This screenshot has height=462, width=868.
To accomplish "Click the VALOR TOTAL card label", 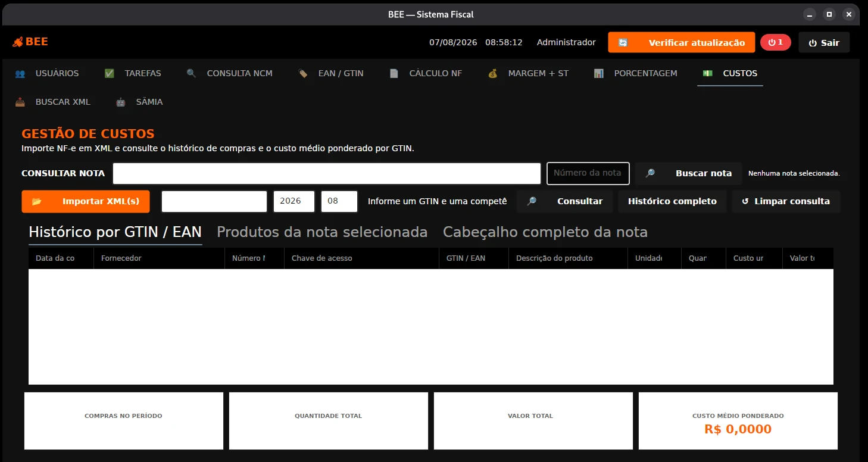I will click(x=530, y=416).
